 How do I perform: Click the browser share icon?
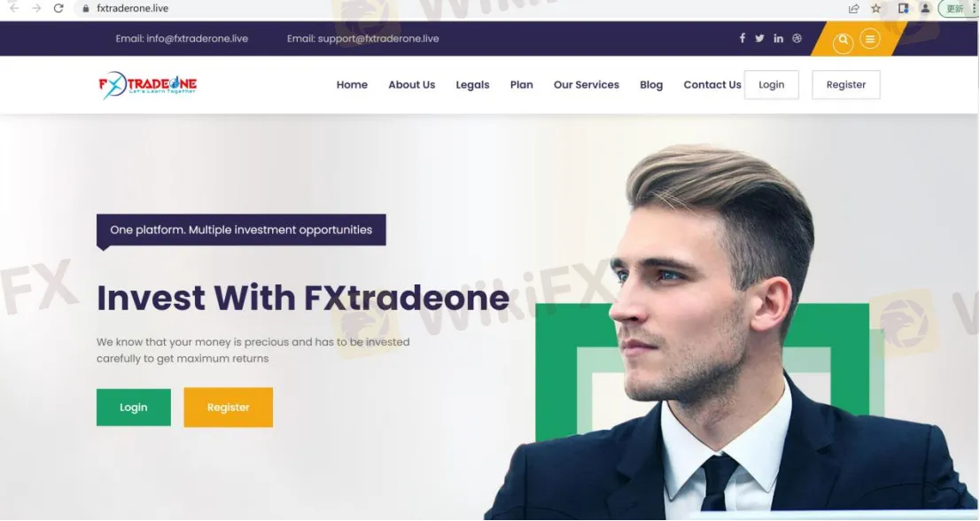coord(854,8)
